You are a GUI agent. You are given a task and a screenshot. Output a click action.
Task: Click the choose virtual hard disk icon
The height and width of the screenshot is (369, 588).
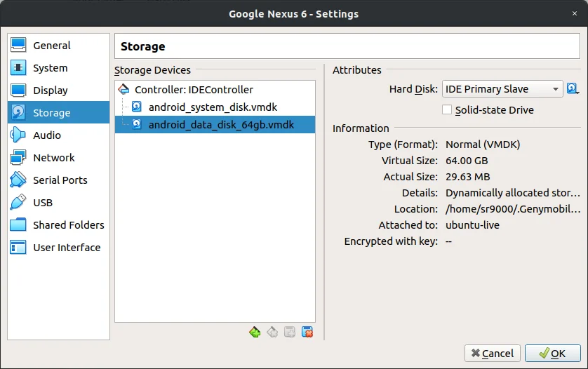pos(573,89)
